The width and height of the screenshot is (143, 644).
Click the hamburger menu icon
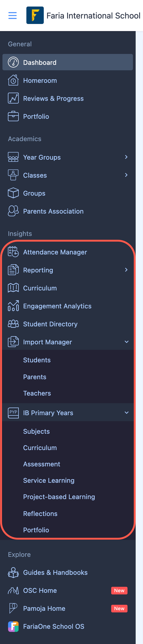(13, 16)
